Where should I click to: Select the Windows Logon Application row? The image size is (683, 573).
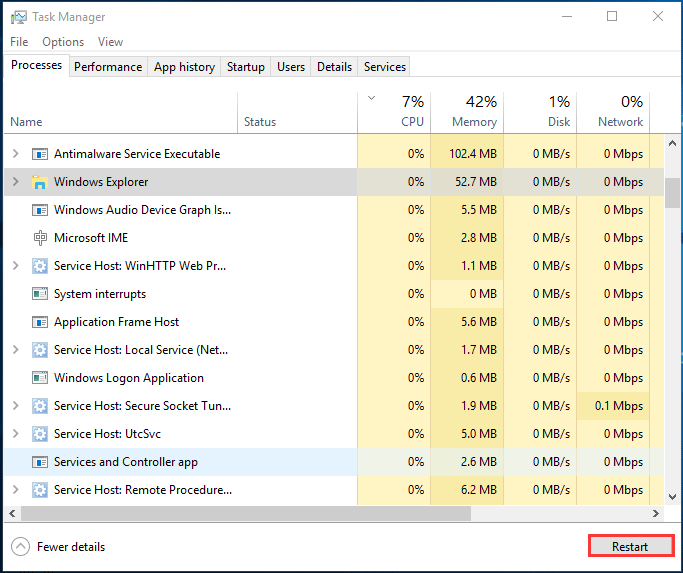coord(334,378)
